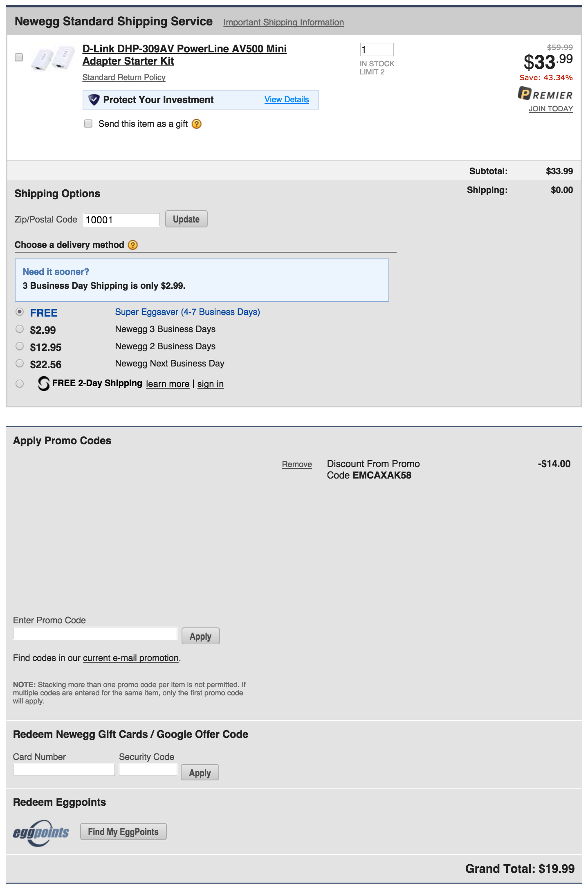Select the $22.56 Next Business Day shipping
This screenshot has width=588, height=890.
tap(20, 364)
